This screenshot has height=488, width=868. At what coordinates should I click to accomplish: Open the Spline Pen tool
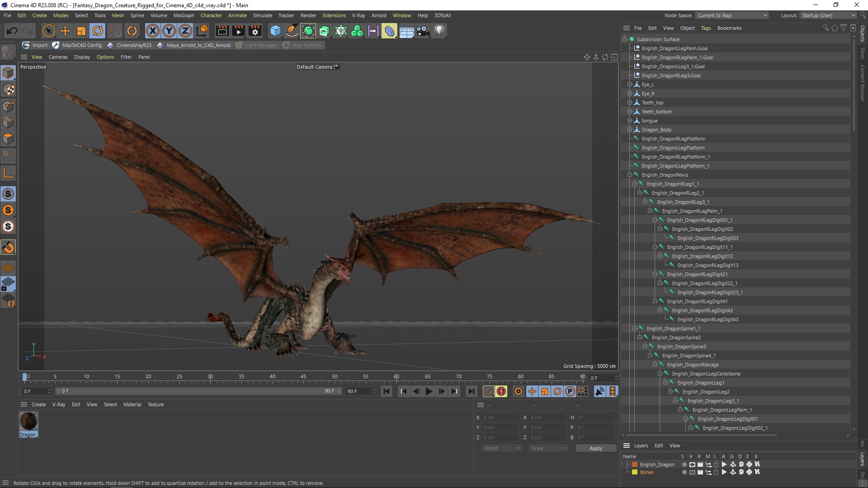292,31
